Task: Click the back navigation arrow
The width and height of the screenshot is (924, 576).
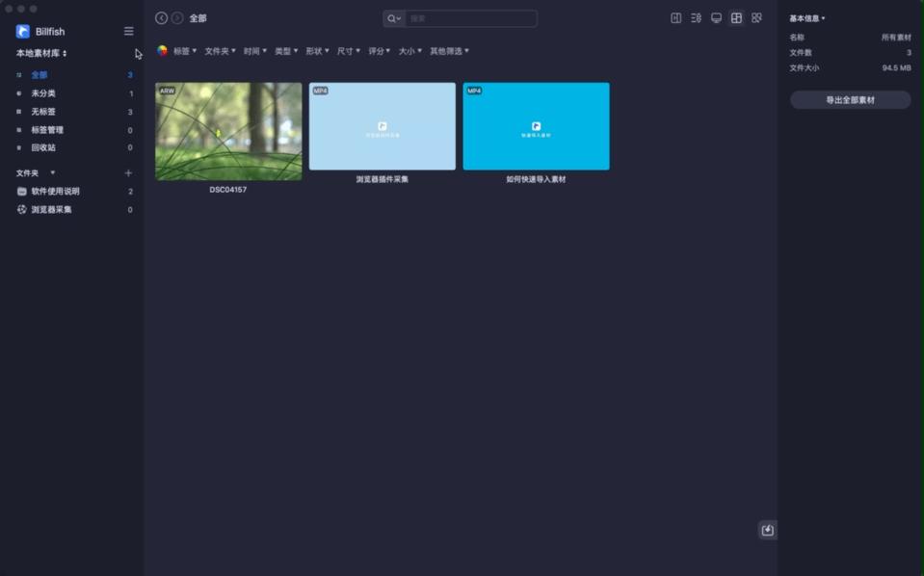Action: tap(160, 17)
